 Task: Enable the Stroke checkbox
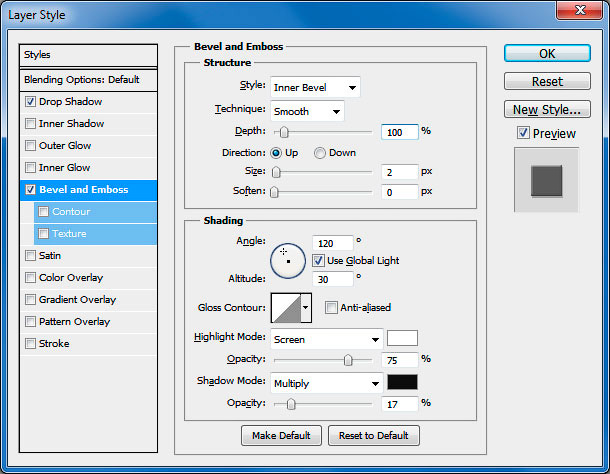tap(30, 343)
